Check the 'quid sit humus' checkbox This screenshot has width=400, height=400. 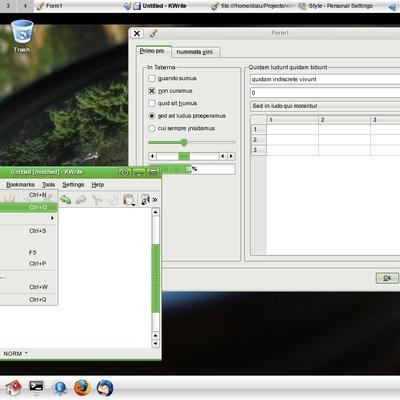click(152, 103)
